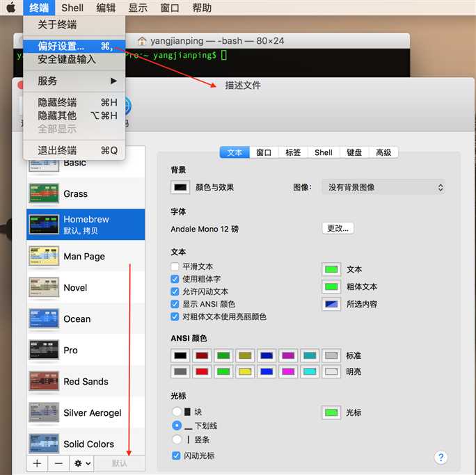476x475 pixels.
Task: Select the Homebrew profile thumbnail
Action: (44, 225)
